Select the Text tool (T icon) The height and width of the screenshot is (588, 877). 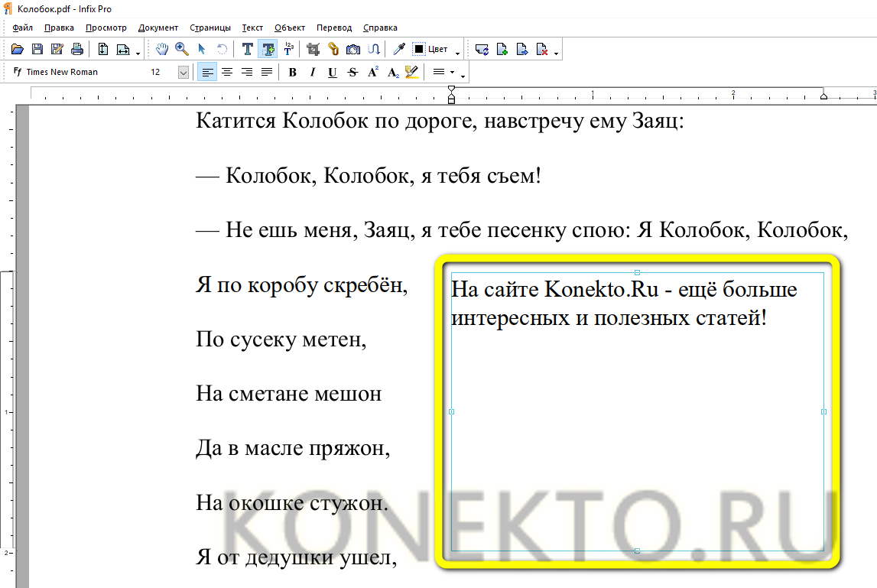pyautogui.click(x=248, y=50)
